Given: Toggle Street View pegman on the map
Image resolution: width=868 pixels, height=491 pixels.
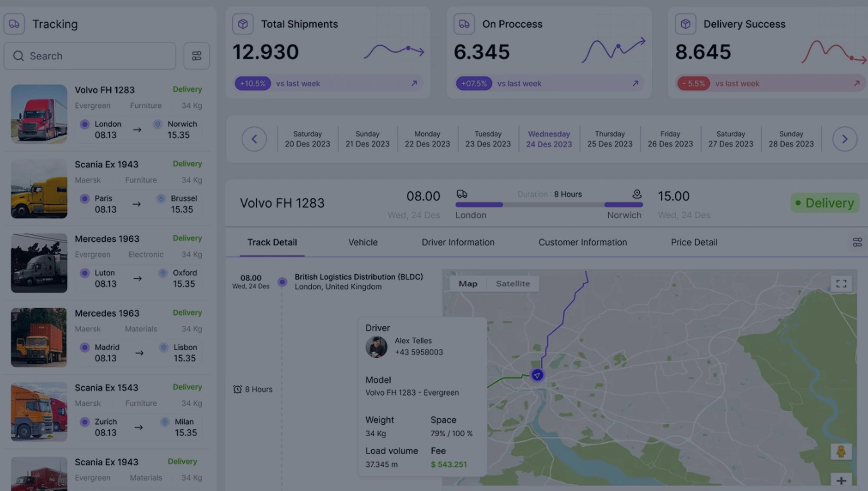Looking at the screenshot, I should (841, 451).
